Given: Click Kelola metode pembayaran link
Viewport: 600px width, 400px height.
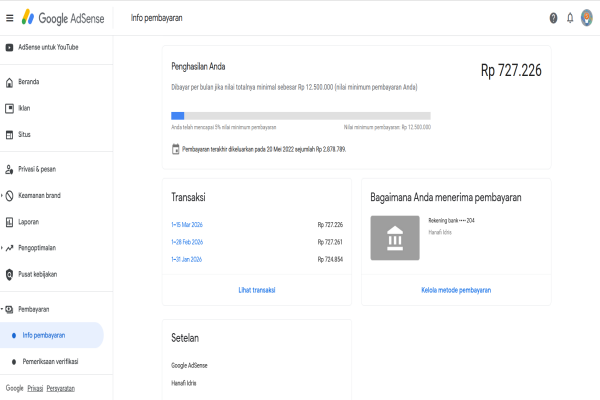Looking at the screenshot, I should [456, 290].
